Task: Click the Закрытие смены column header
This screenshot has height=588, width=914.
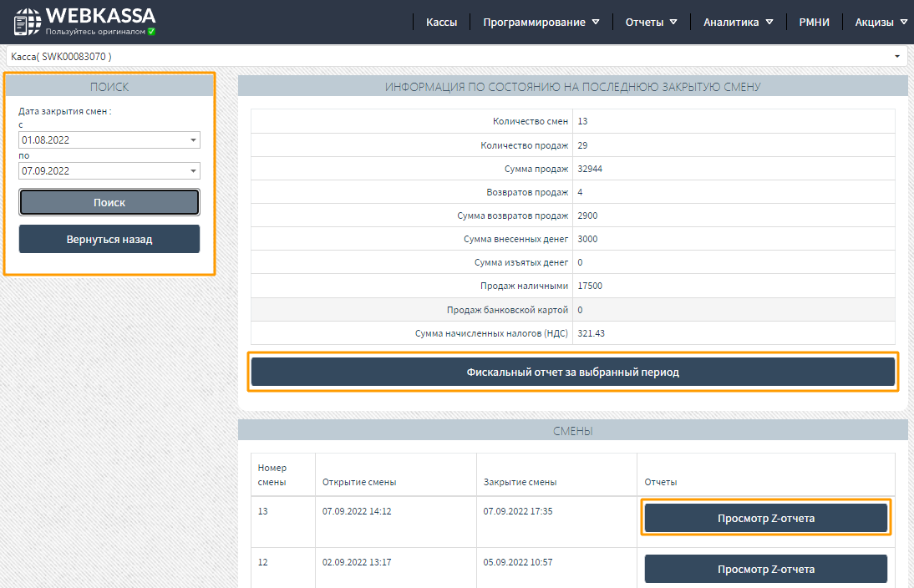Action: coord(520,482)
